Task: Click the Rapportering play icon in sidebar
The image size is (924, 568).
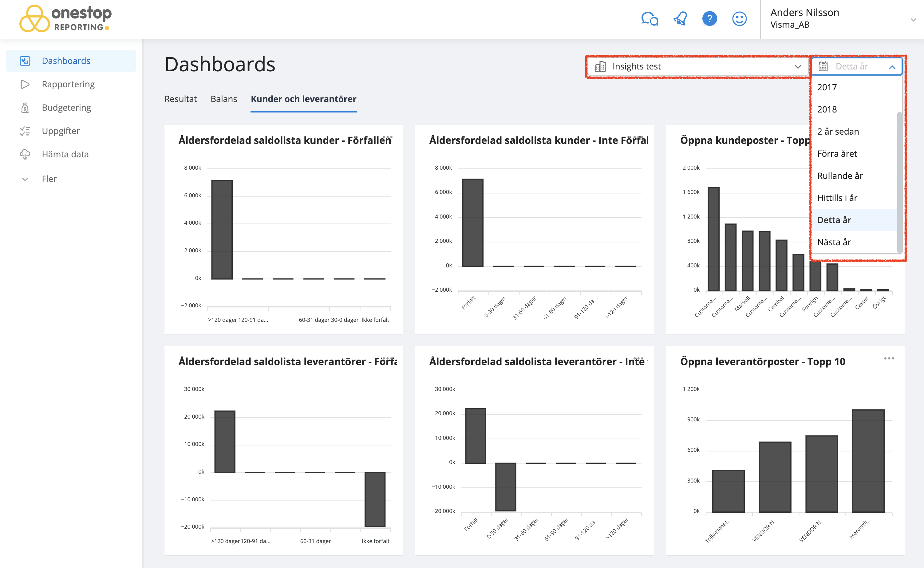Action: tap(25, 84)
